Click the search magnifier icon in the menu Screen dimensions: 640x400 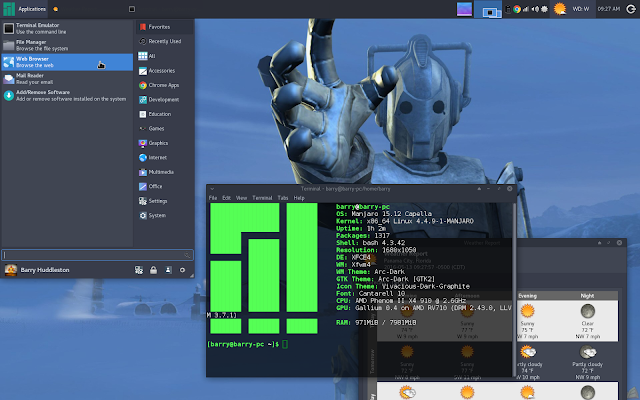pos(187,255)
